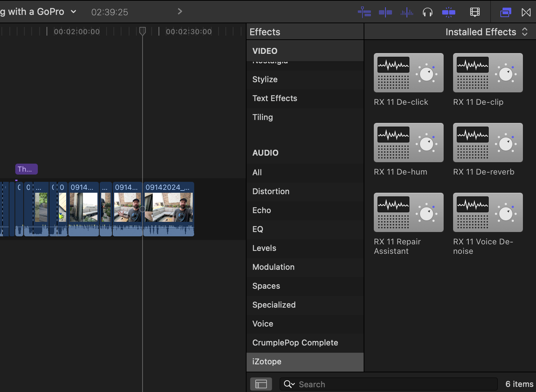The width and height of the screenshot is (536, 392).
Task: Select the RX 11 De-click effect
Action: [x=408, y=73]
